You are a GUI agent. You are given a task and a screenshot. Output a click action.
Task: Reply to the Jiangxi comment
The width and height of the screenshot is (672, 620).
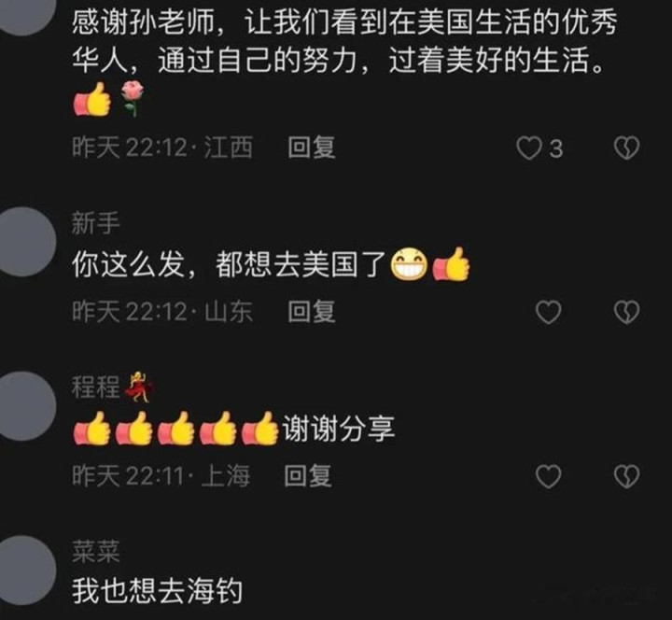311,148
